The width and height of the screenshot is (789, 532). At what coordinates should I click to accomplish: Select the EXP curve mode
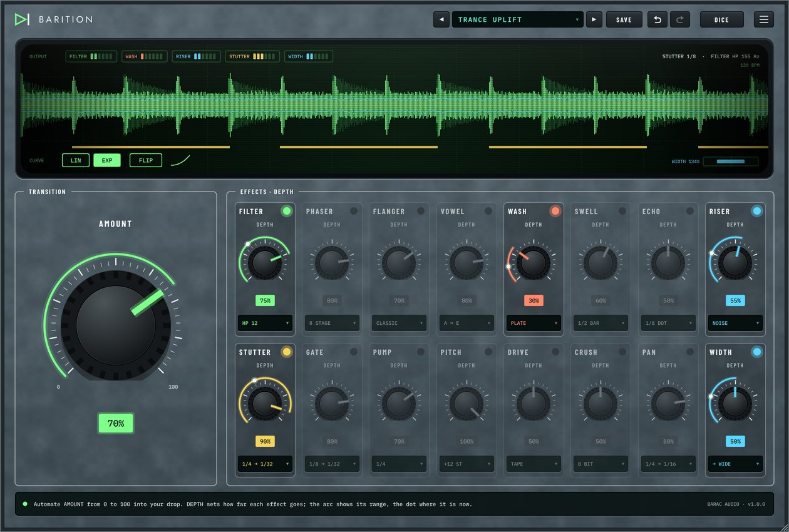click(107, 160)
